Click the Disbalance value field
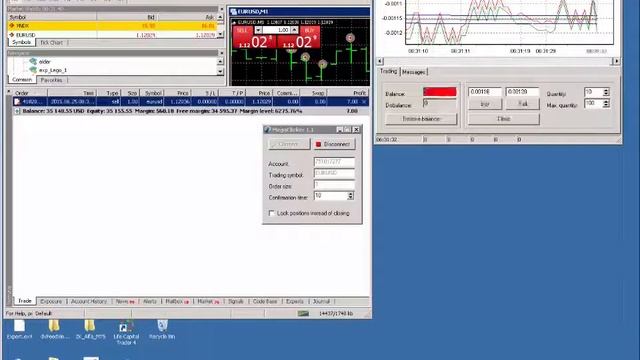 [440, 104]
